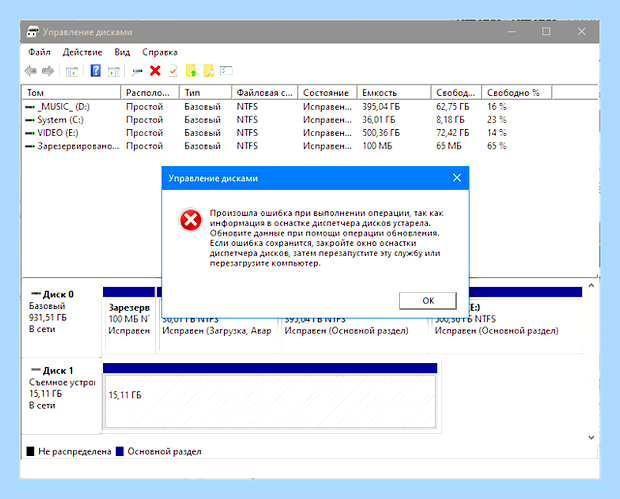Sort by the Свобод... column header

456,93
